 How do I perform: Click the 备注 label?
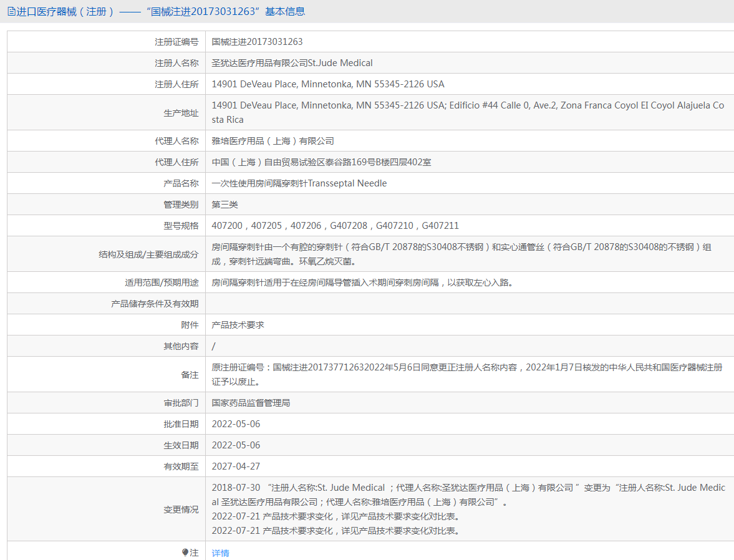tap(190, 375)
